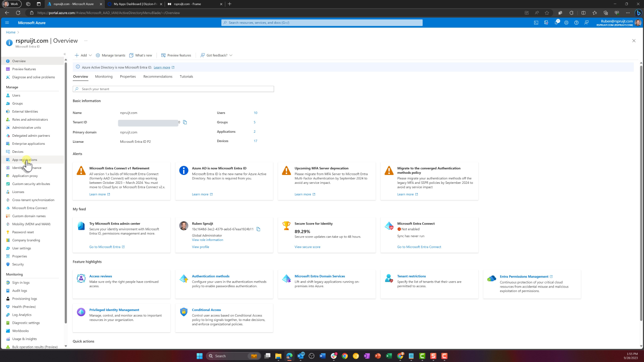Copy the Tenant ID to clipboard
The width and height of the screenshot is (644, 362).
coord(185,122)
